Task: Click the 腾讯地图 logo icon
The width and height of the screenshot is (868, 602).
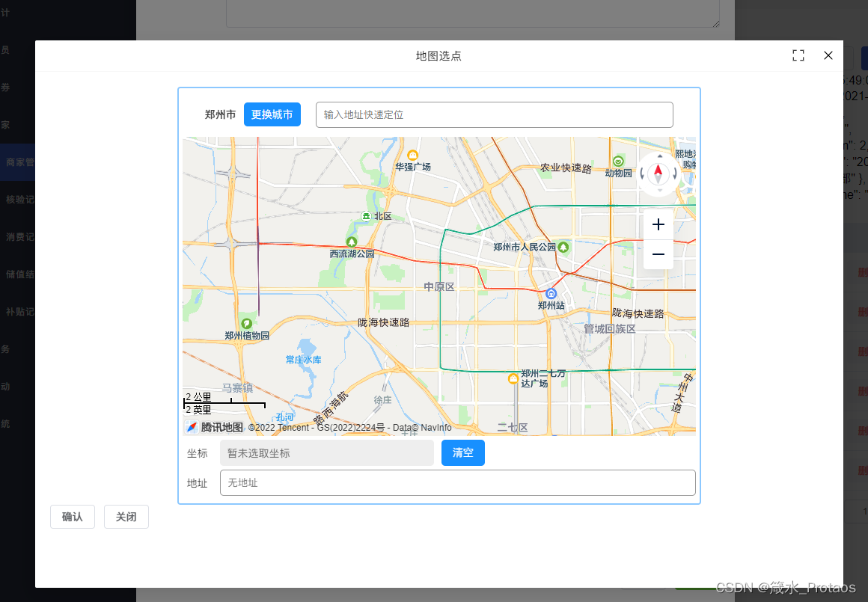Action: (191, 426)
